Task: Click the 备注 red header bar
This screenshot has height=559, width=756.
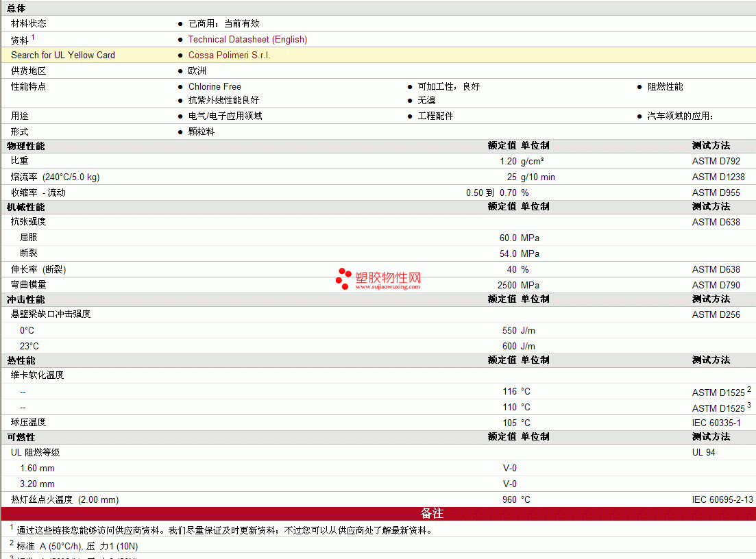Action: point(378,514)
